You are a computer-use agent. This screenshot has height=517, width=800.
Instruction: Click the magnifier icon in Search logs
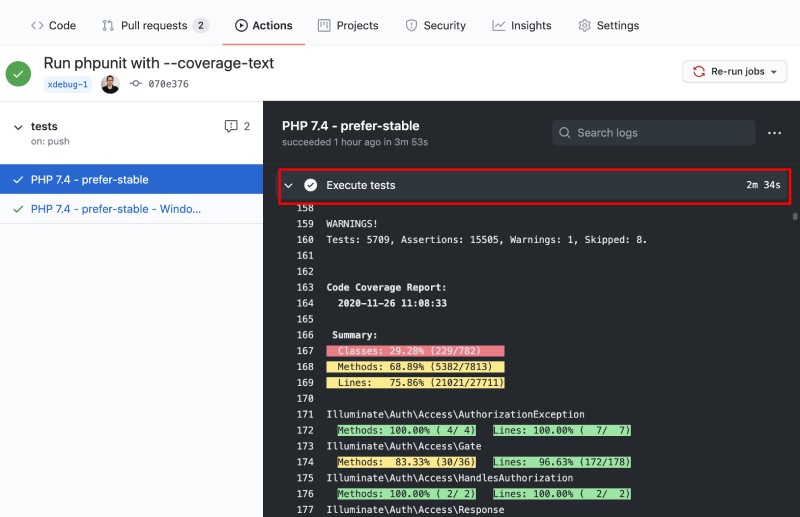click(564, 133)
